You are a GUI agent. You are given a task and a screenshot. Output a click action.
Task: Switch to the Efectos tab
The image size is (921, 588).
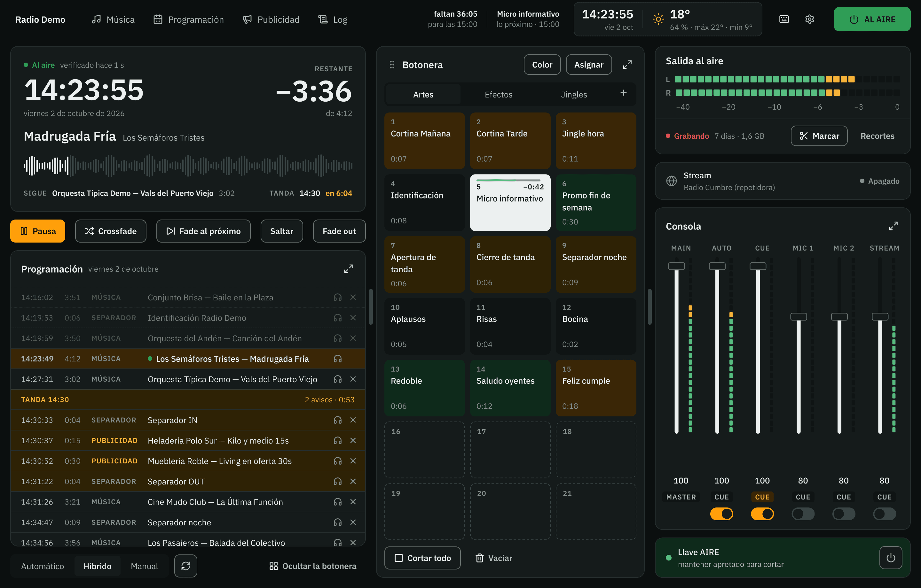point(498,95)
